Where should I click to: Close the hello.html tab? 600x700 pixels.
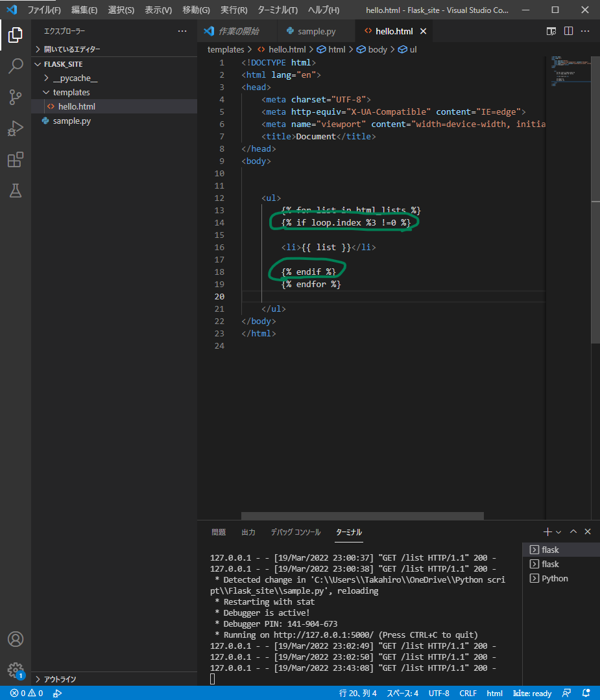tap(424, 31)
